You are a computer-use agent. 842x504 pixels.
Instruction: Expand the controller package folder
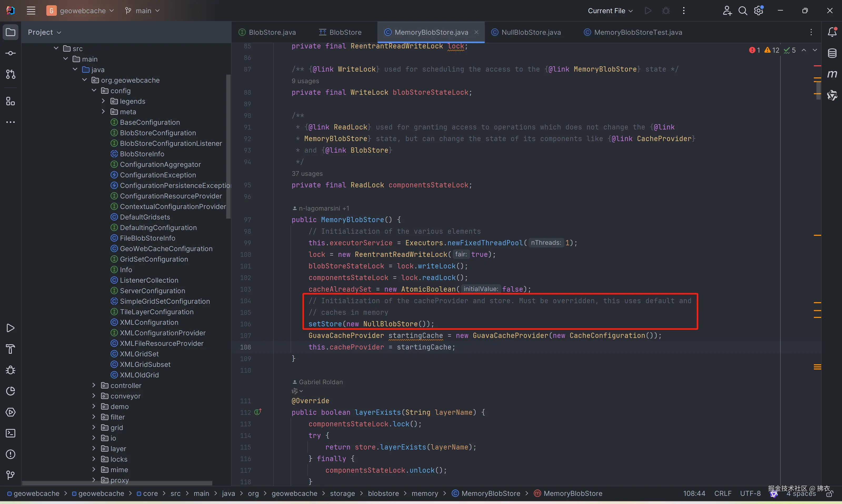coord(94,385)
